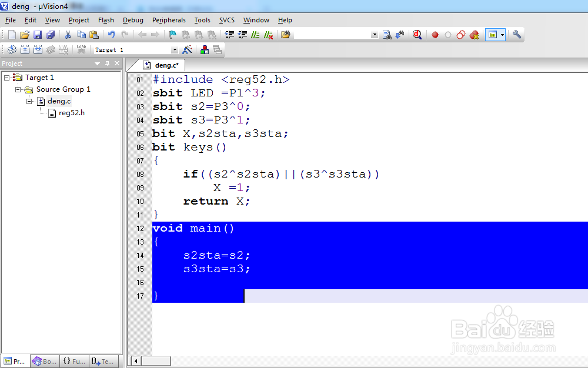
Task: Navigate backwards with the left arrow icon
Action: click(142, 35)
